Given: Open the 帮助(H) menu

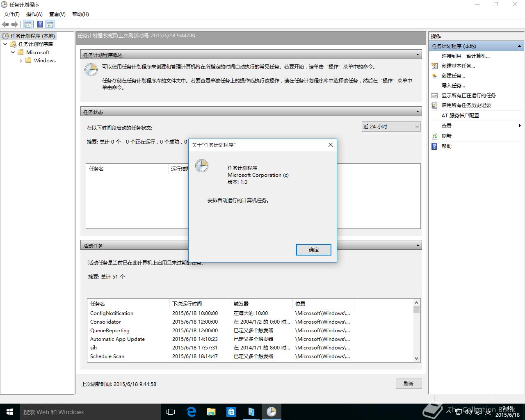Looking at the screenshot, I should pos(80,14).
